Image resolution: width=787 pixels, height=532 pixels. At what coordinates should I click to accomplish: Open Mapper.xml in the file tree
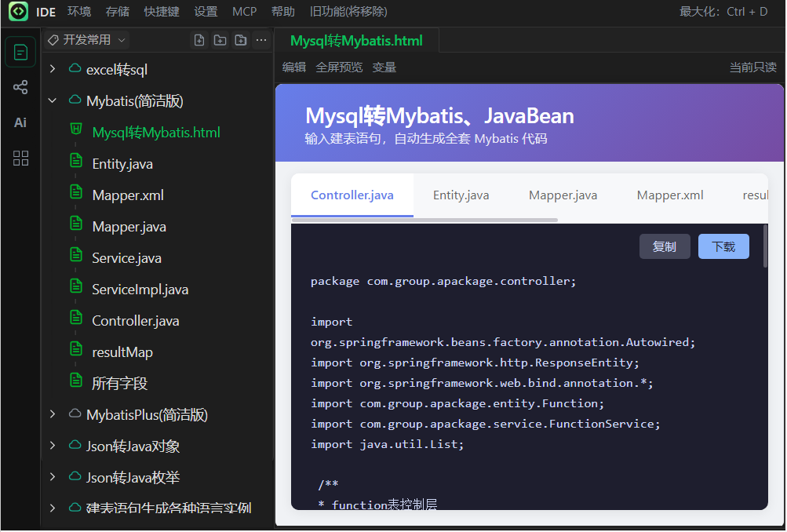[x=128, y=195]
